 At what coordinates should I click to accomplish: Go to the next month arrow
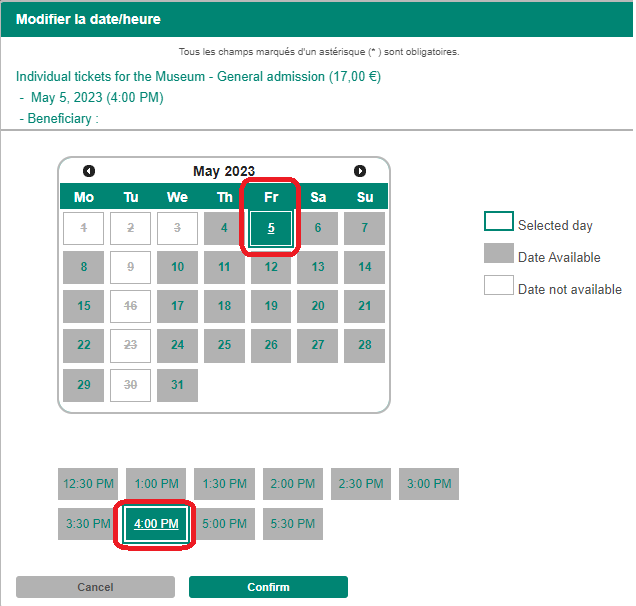359,171
